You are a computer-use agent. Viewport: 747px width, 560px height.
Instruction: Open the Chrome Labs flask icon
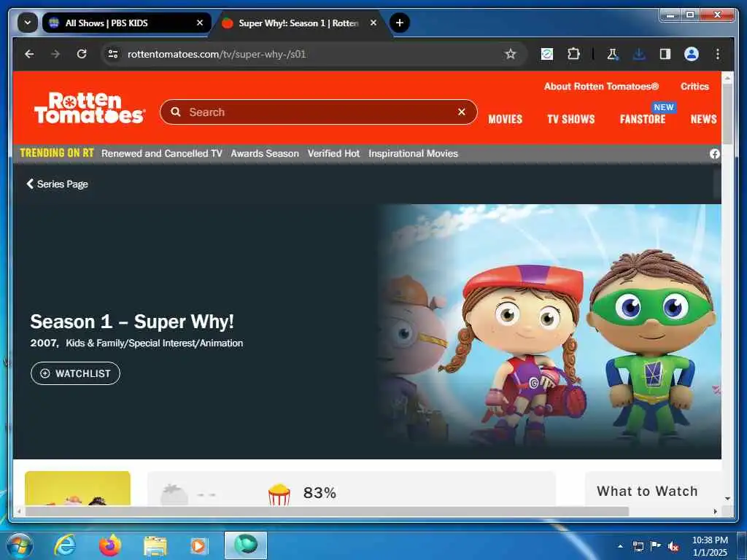613,54
